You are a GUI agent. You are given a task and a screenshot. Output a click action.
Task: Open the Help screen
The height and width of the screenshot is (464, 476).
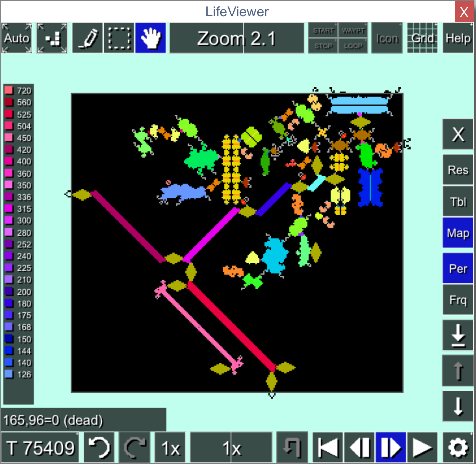tap(458, 38)
